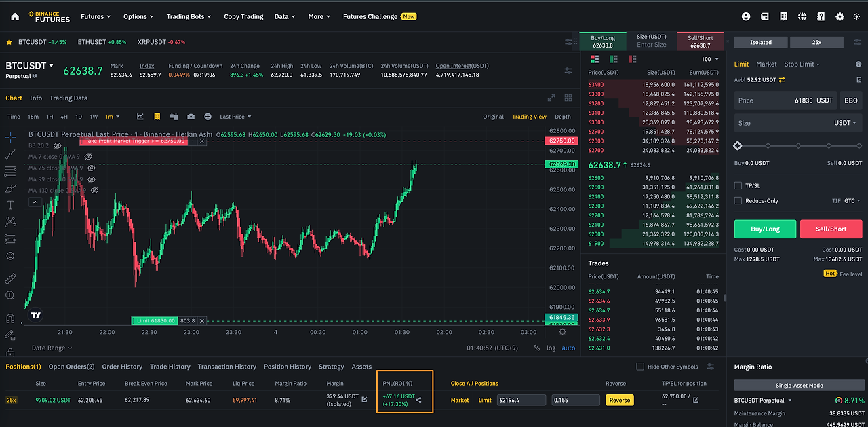Switch theme with the sun icon
The height and width of the screenshot is (427, 868).
[x=857, y=16]
